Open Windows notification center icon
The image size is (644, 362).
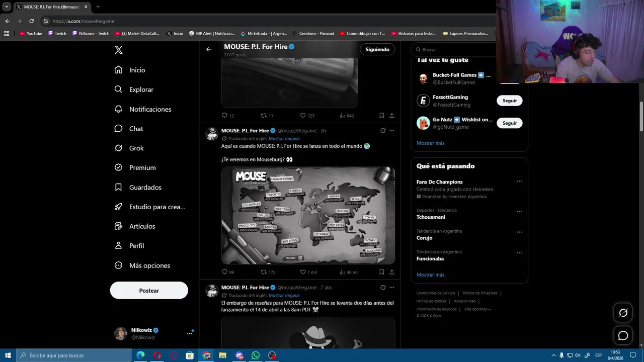(633, 355)
